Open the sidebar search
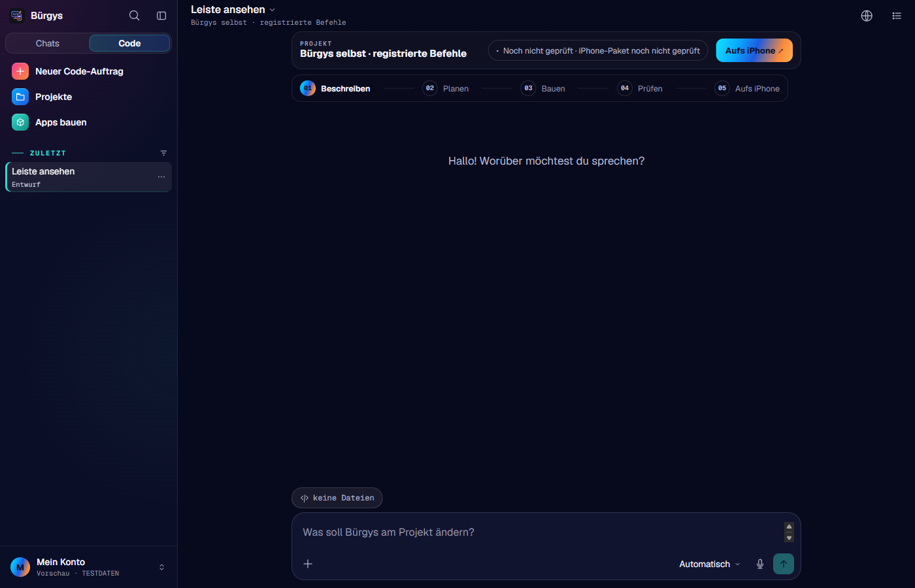Screen dimensions: 915x588 tap(134, 16)
